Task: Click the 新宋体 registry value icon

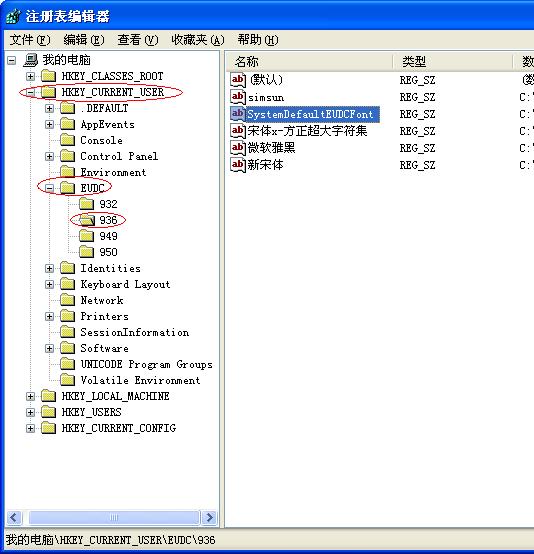Action: (x=238, y=165)
